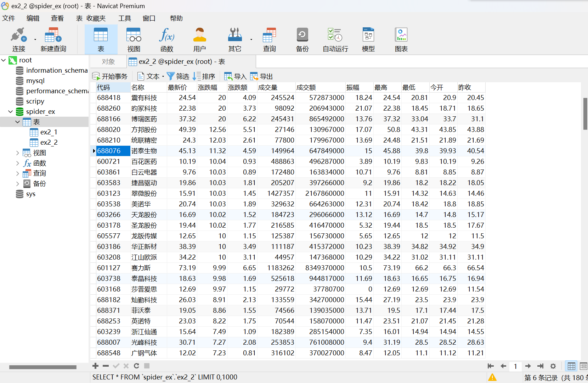This screenshot has width=588, height=383.
Task: Click the Backup (备份) toolbar icon
Action: (303, 40)
